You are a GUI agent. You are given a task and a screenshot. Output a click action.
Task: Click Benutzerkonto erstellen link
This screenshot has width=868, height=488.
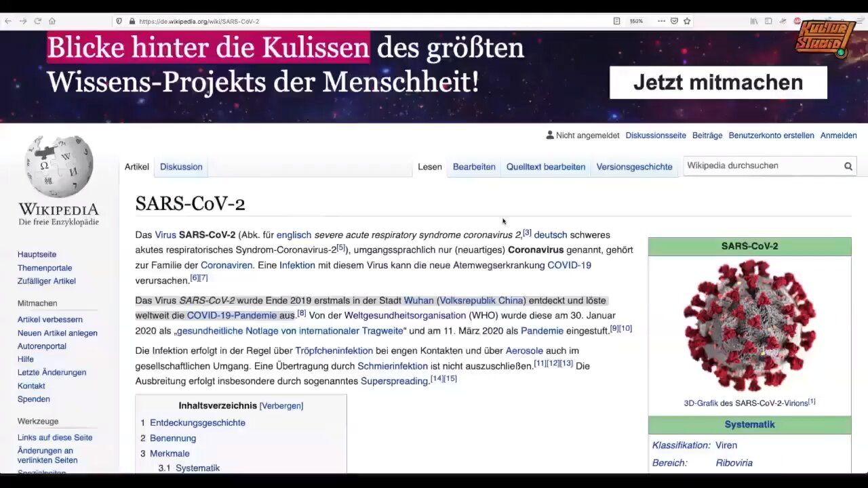click(772, 136)
